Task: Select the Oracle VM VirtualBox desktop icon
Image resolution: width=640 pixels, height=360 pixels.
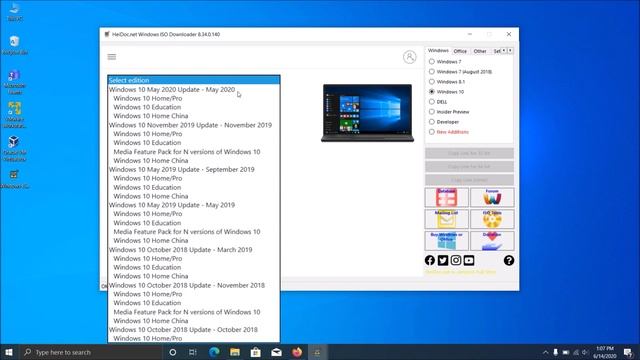Action: (x=15, y=148)
